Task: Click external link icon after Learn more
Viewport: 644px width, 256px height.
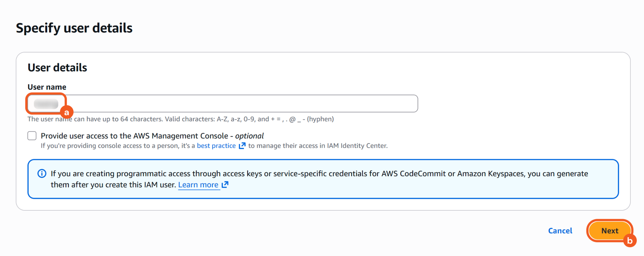Action: tap(225, 185)
